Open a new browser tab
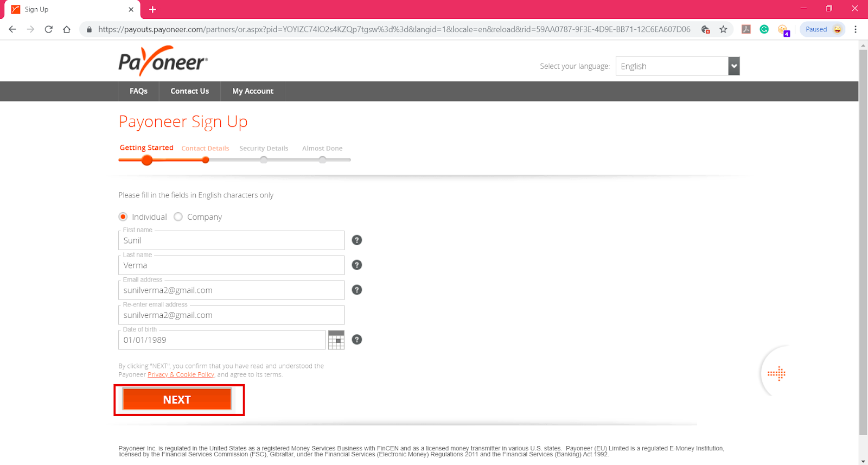868x465 pixels. pos(152,9)
